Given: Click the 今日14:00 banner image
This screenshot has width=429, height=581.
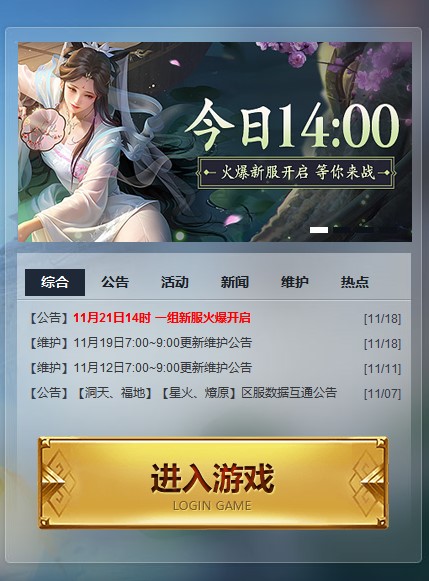Looking at the screenshot, I should pos(215,142).
